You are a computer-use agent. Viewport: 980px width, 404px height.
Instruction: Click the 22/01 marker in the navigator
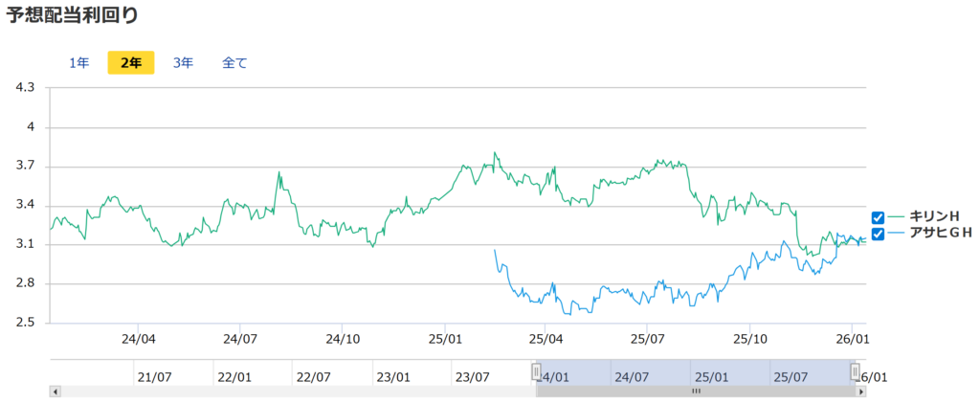pyautogui.click(x=234, y=377)
